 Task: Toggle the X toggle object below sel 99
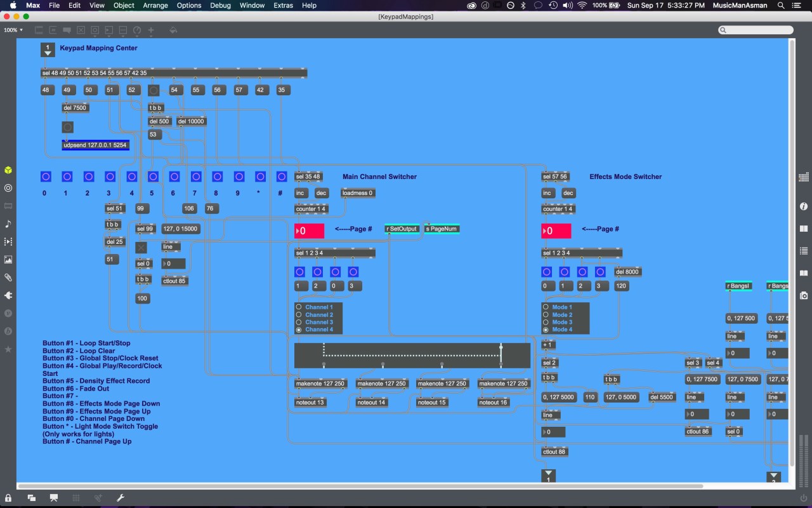point(141,248)
